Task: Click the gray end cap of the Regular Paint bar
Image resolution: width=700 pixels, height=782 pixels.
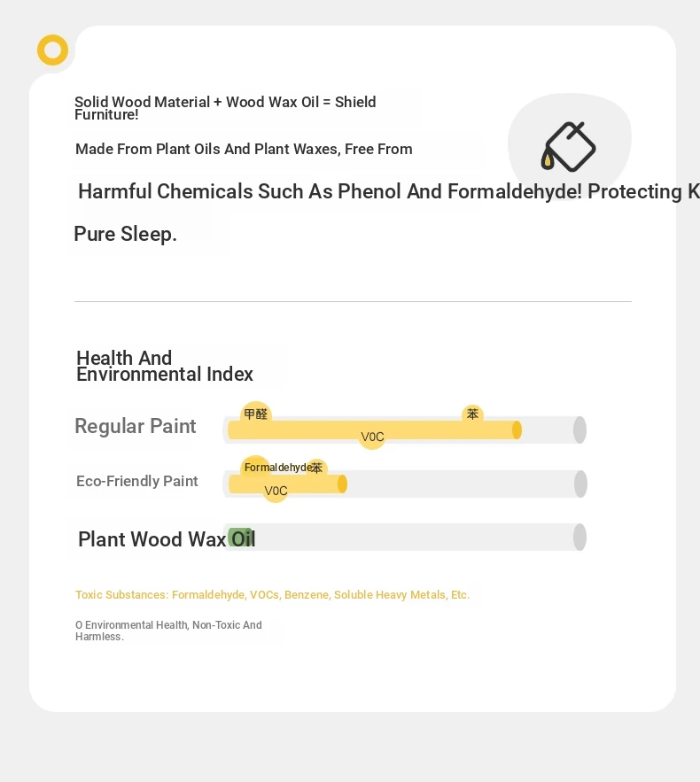Action: (x=579, y=430)
